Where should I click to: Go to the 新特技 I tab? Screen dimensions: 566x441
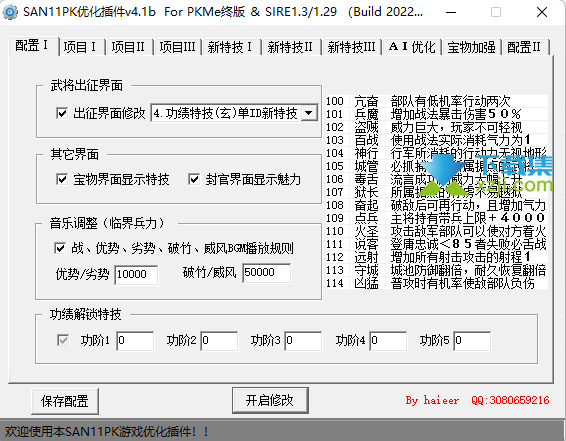click(x=231, y=47)
